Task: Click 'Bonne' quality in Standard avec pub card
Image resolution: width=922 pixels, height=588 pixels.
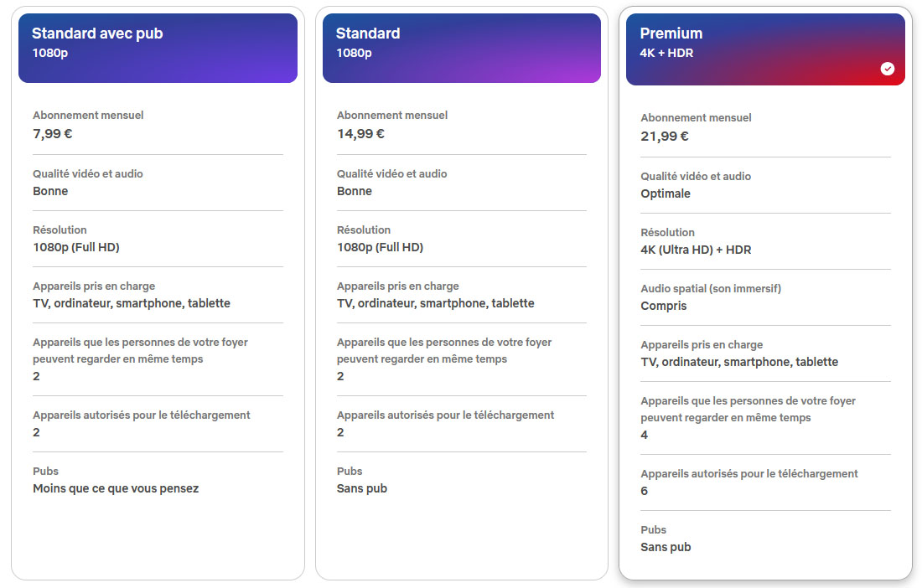Action: pyautogui.click(x=50, y=192)
